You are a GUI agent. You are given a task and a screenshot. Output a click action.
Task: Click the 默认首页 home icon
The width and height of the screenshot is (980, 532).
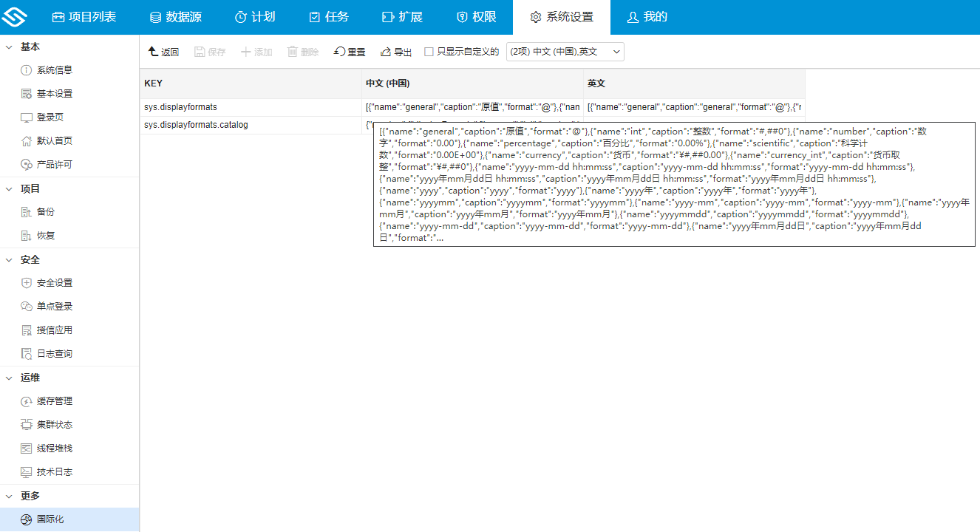(x=27, y=141)
